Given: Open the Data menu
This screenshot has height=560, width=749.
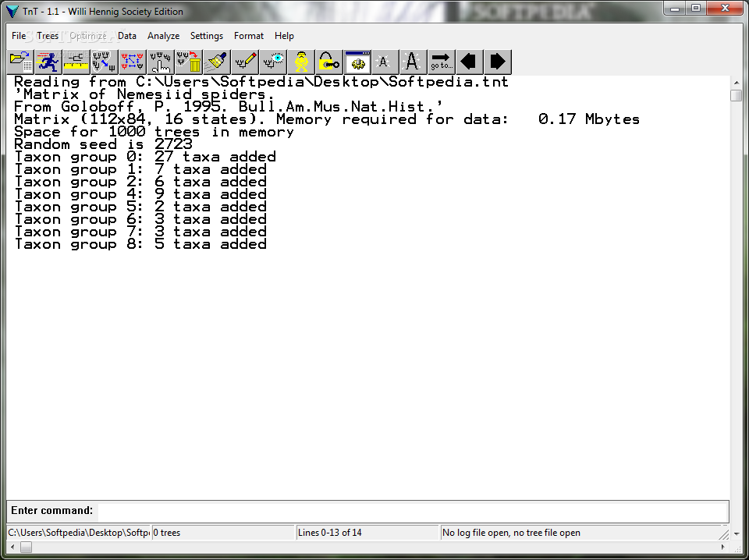Looking at the screenshot, I should pyautogui.click(x=127, y=36).
